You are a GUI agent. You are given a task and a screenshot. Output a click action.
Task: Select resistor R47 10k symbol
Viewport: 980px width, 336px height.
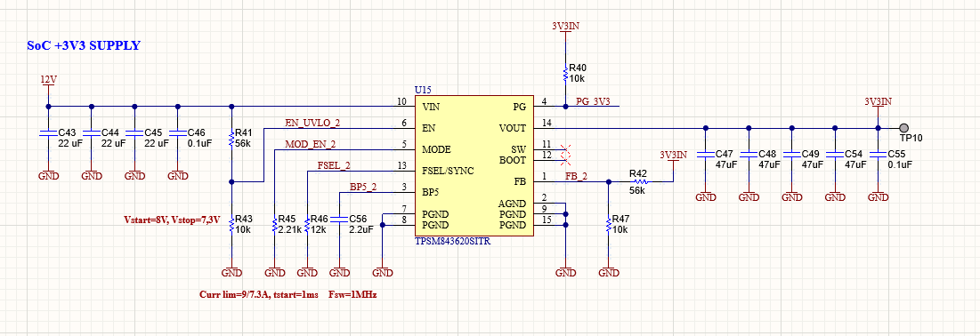[608, 224]
